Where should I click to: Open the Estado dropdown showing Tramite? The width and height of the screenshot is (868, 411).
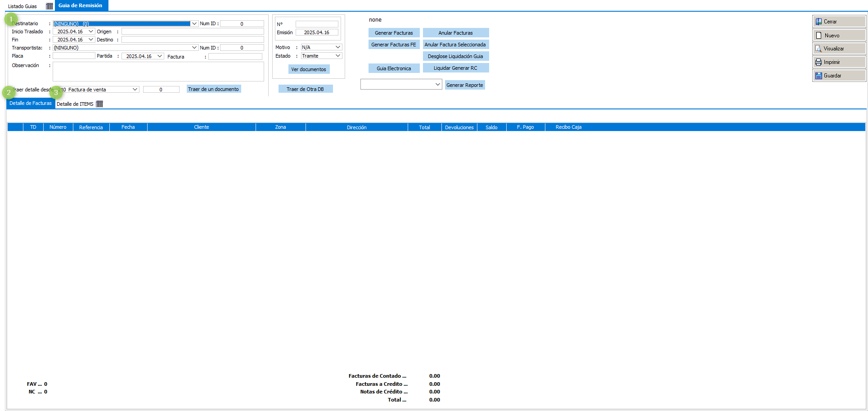click(337, 56)
